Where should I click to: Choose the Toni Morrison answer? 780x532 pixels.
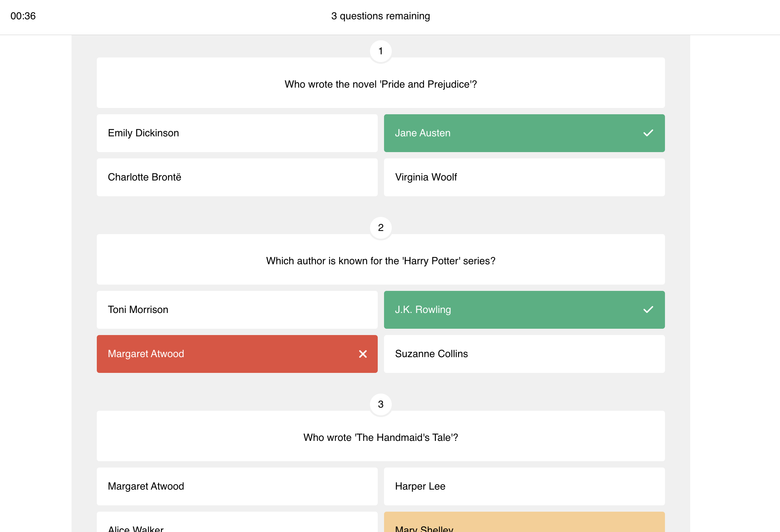[x=237, y=310]
